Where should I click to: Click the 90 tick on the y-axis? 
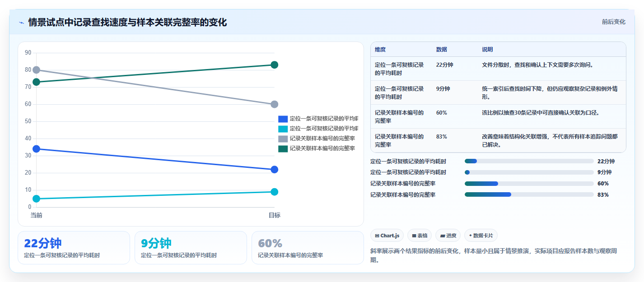28,53
